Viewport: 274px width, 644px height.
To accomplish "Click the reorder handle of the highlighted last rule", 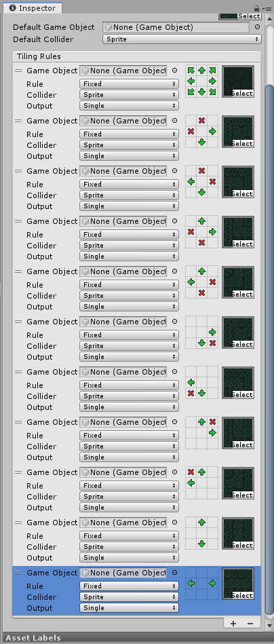I will click(18, 573).
